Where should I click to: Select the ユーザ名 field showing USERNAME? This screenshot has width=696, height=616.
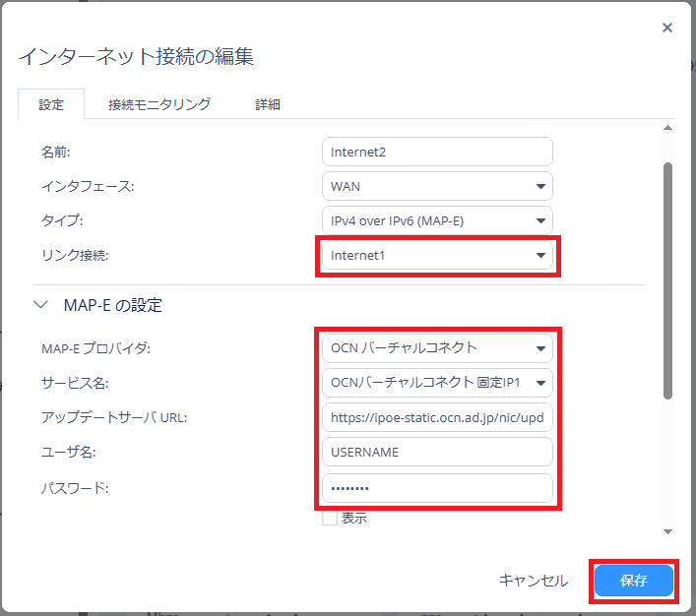click(x=437, y=453)
